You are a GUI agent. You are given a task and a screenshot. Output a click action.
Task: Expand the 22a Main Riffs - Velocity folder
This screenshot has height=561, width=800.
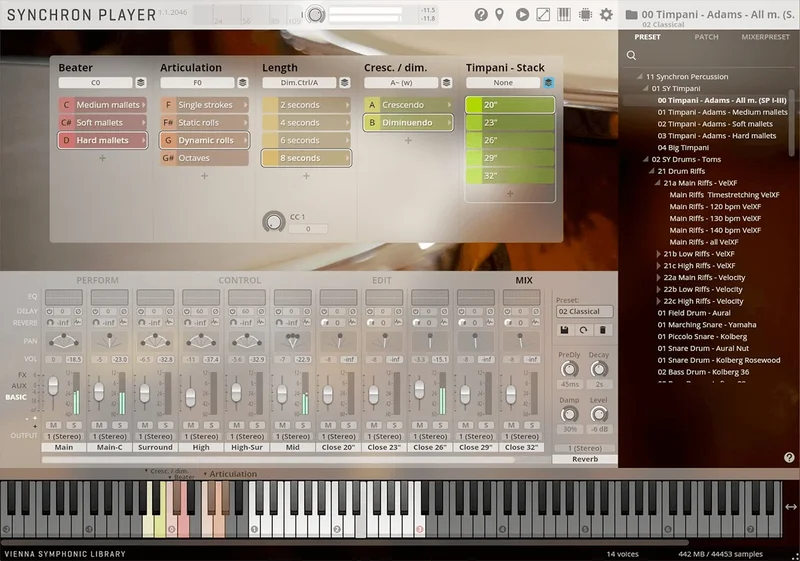click(659, 277)
